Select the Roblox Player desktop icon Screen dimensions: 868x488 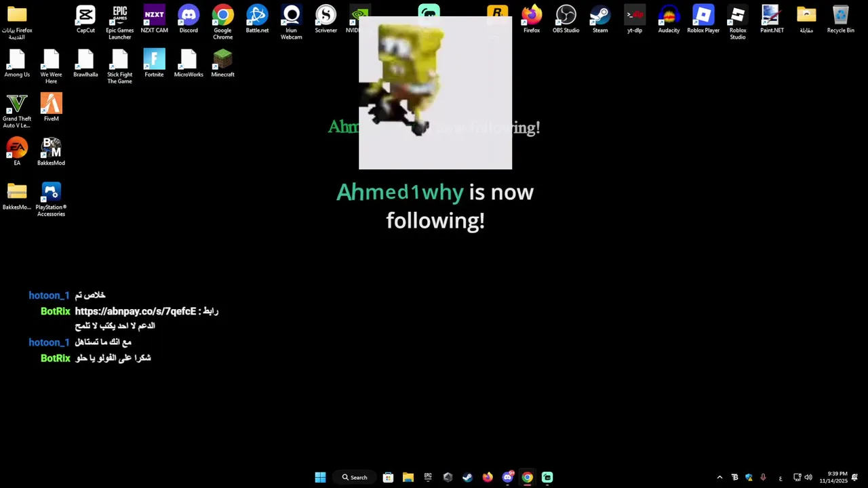point(703,20)
